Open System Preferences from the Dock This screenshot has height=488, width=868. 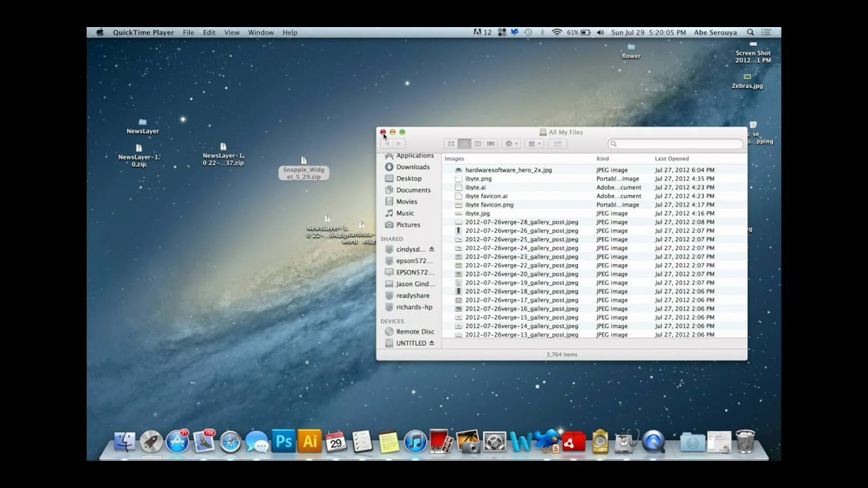click(495, 441)
